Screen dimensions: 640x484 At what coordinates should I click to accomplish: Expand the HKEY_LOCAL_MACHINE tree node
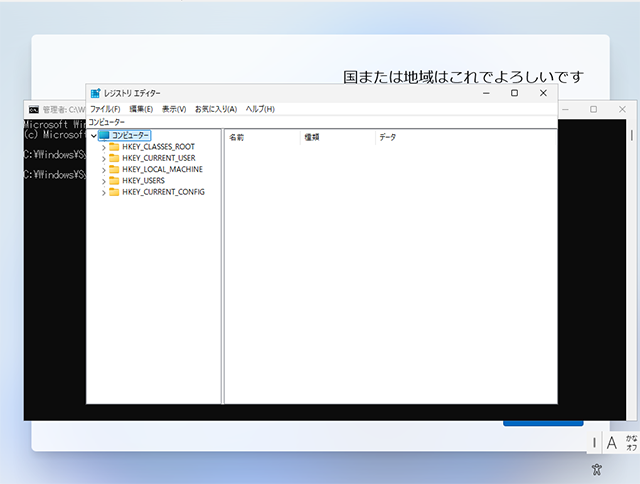click(103, 170)
